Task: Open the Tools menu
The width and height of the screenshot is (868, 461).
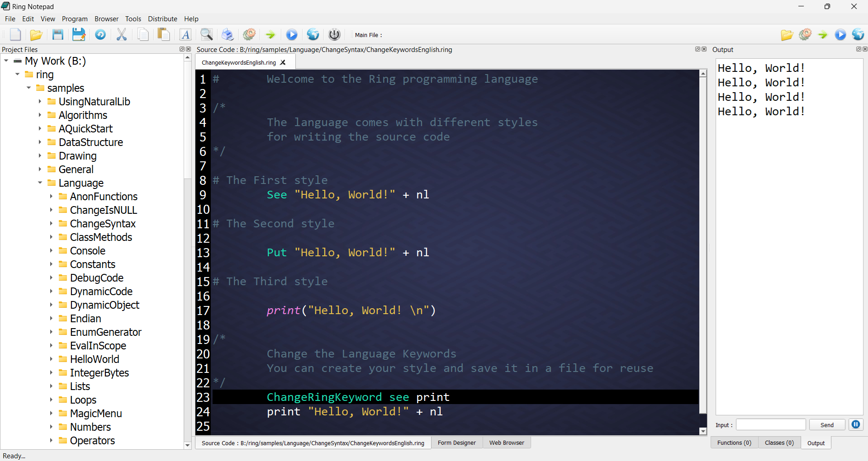Action: pos(133,19)
